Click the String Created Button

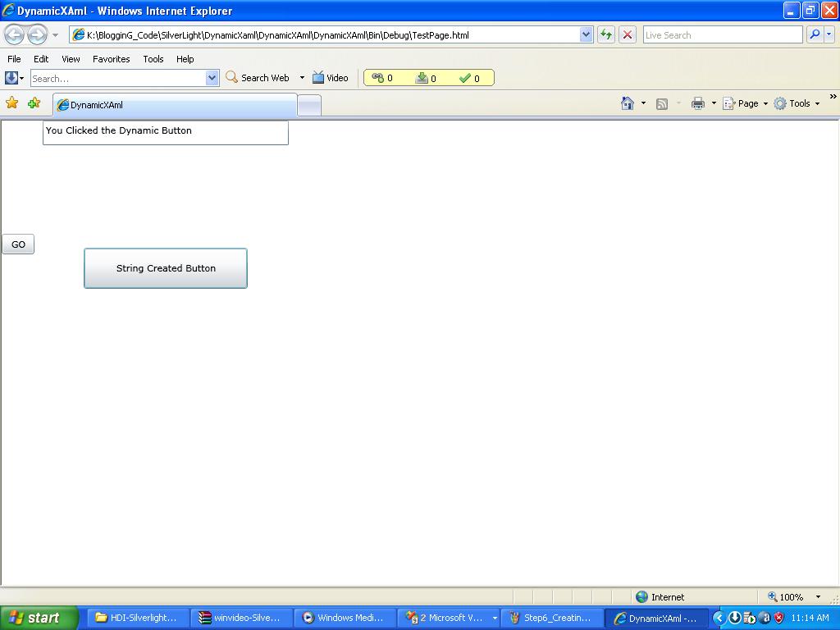166,268
